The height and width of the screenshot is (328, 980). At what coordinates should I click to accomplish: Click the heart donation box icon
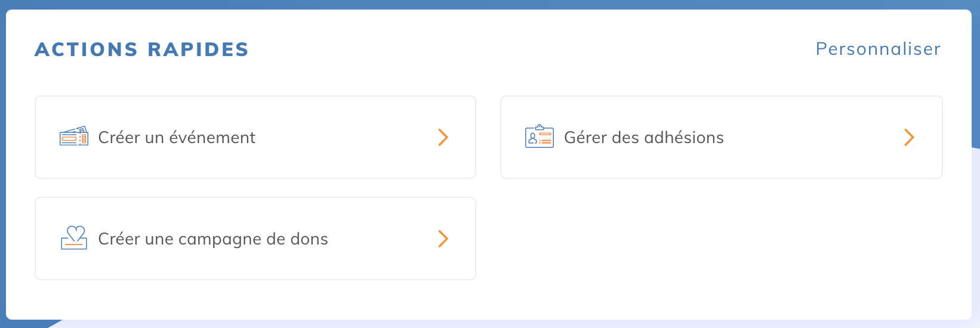coord(74,238)
